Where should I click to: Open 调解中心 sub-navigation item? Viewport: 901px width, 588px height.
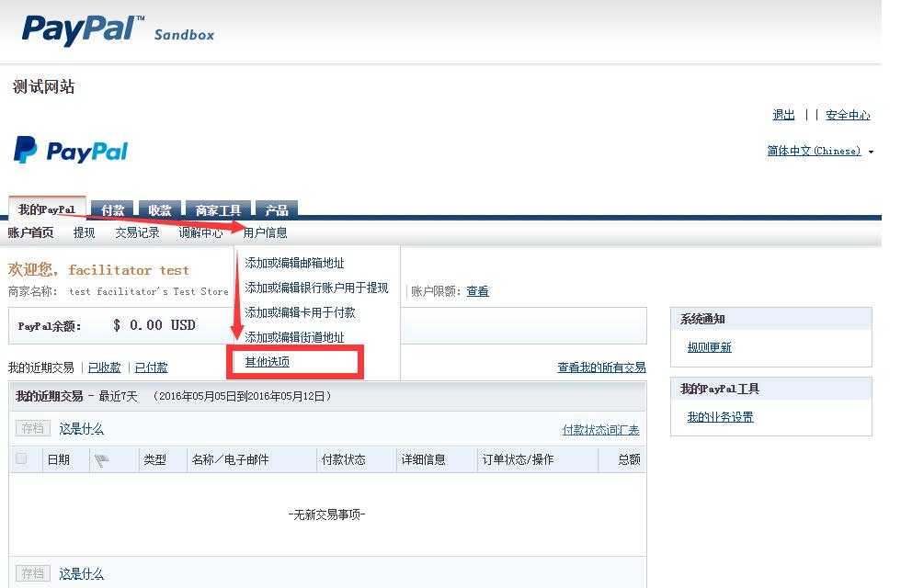(200, 232)
